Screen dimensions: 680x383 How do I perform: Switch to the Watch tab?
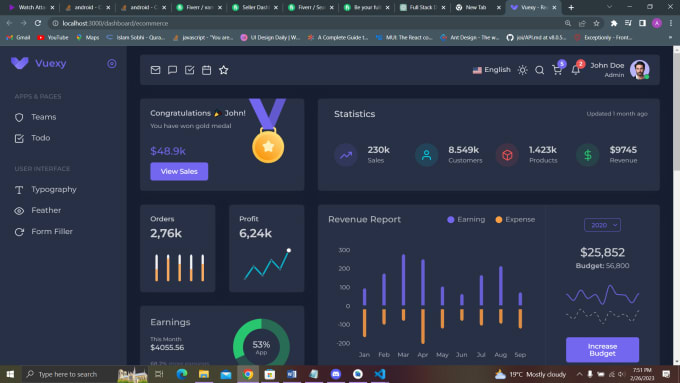pyautogui.click(x=30, y=7)
